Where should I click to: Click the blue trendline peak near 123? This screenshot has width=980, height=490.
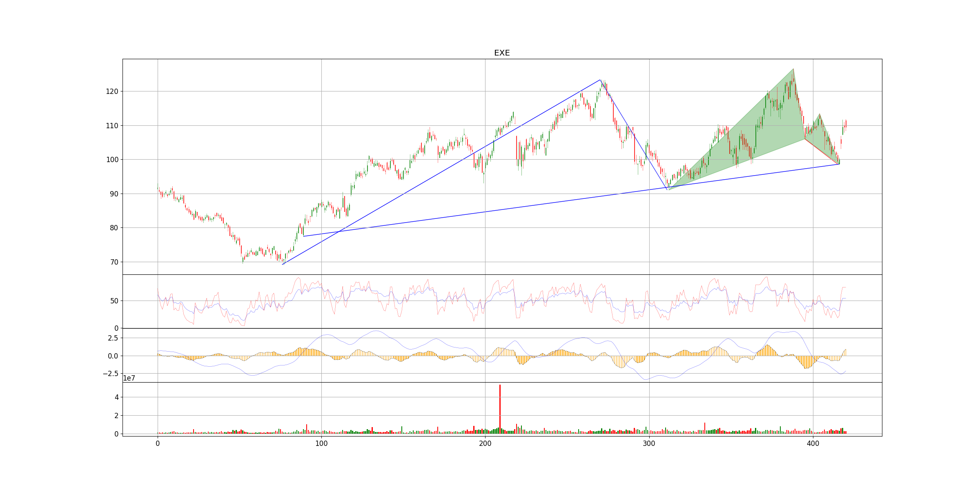point(600,80)
